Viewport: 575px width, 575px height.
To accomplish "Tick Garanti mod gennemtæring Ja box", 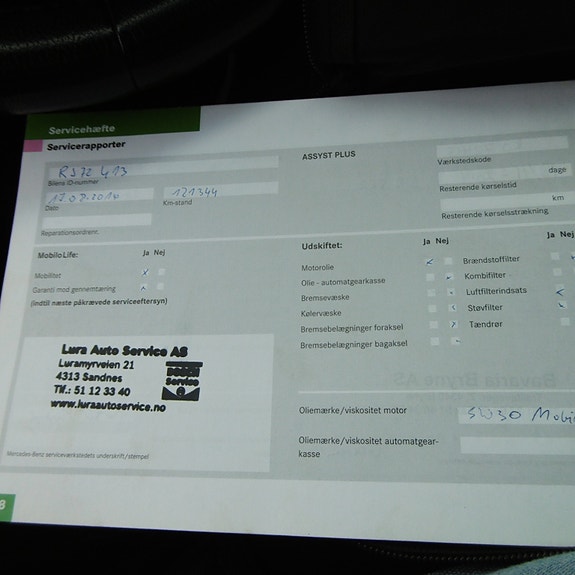I will click(x=143, y=288).
